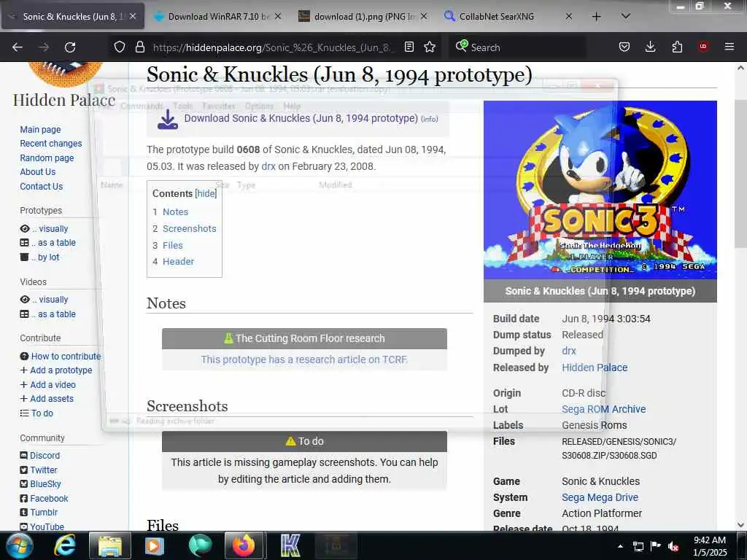747x560 pixels.
Task: Open How to contribute link
Action: coord(66,356)
